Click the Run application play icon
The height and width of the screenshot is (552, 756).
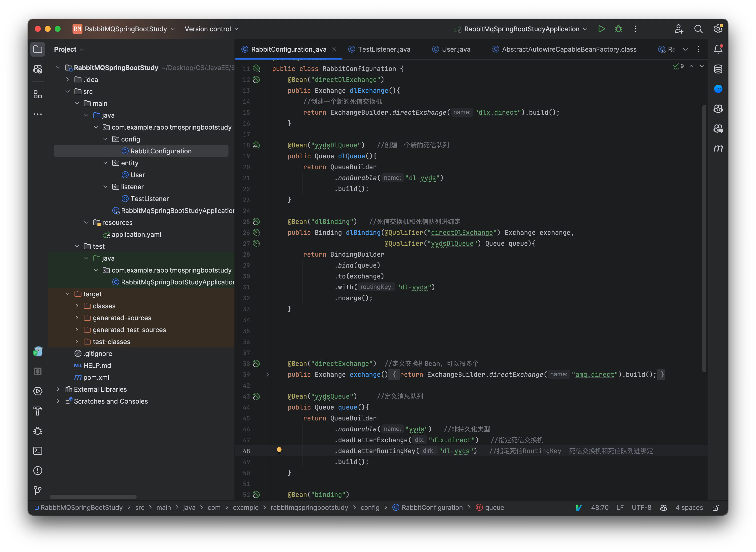[601, 29]
